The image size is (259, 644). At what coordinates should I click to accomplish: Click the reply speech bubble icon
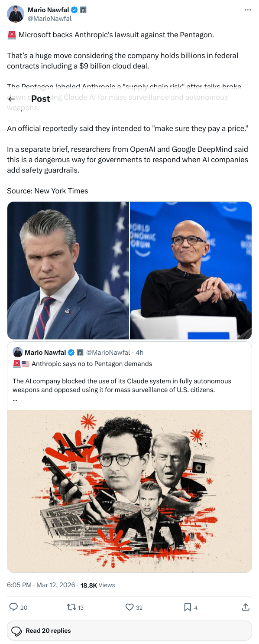(x=13, y=607)
